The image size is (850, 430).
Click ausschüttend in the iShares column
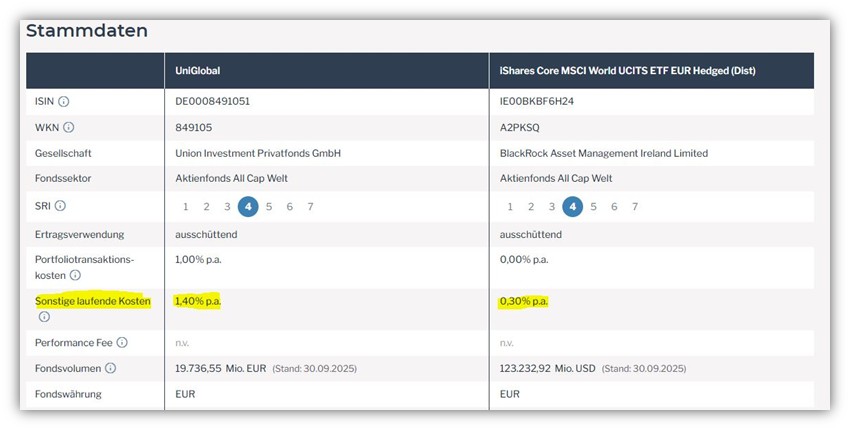click(530, 235)
